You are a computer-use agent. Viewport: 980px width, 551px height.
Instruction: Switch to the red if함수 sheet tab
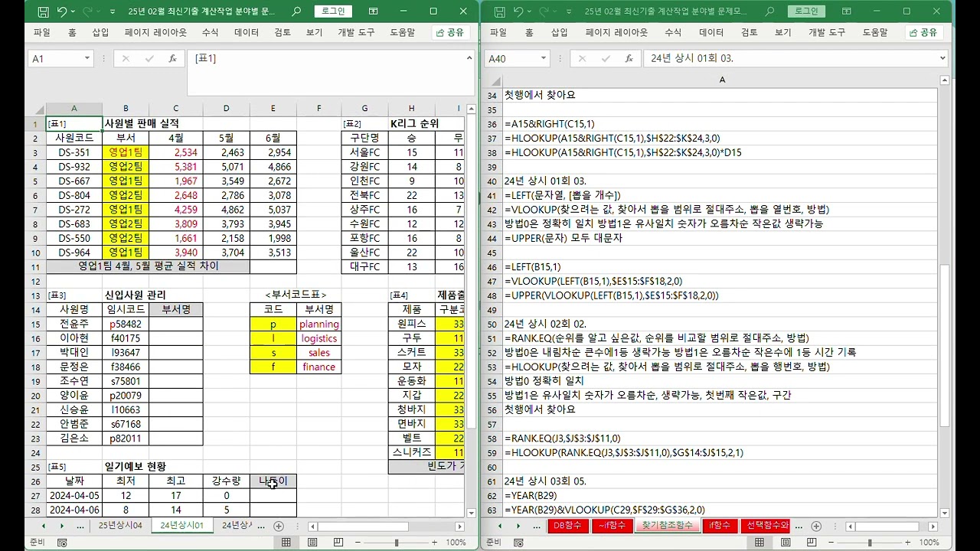click(x=720, y=526)
